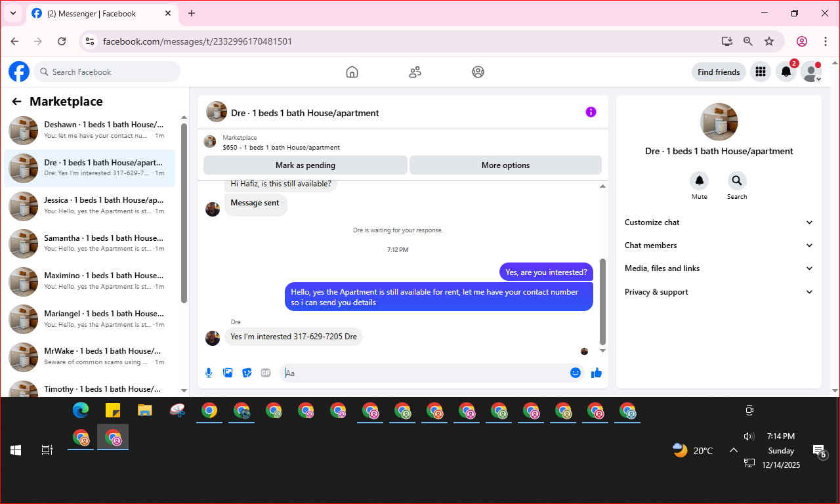Mute the conversation bell icon

(699, 180)
